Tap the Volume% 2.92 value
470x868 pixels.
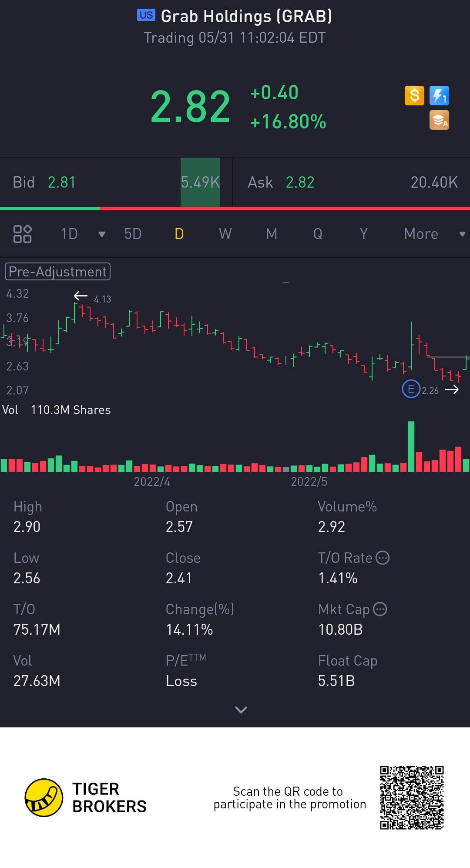[x=331, y=527]
